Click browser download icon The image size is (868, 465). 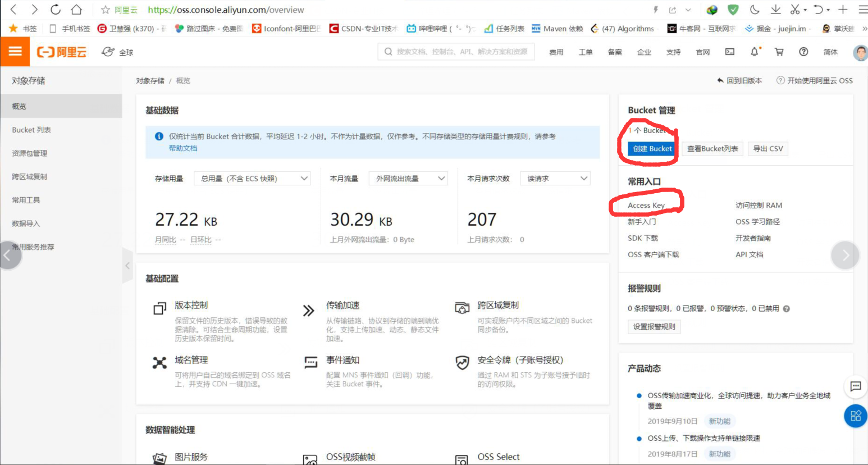tap(775, 10)
